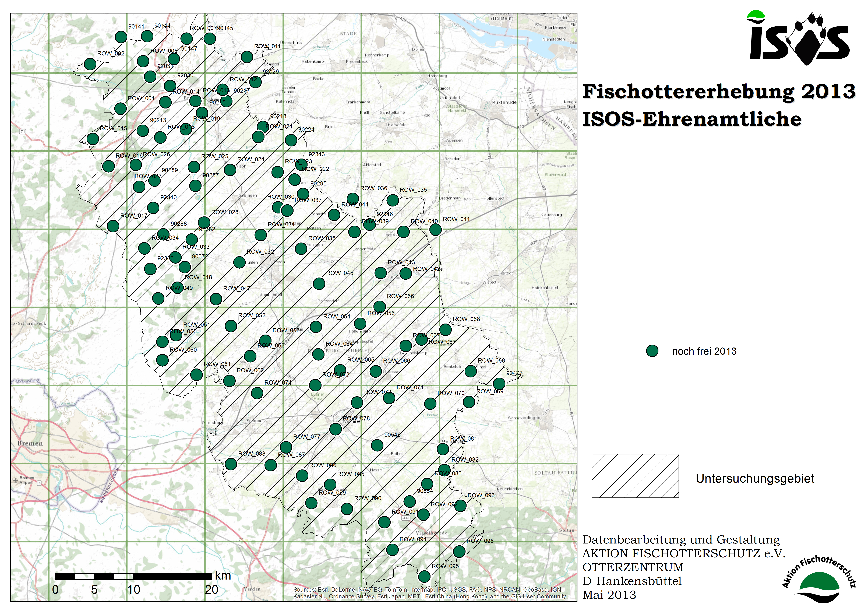Click the hatched Untersuchungsgebiet legend box
The width and height of the screenshot is (868, 614).
pos(635,476)
